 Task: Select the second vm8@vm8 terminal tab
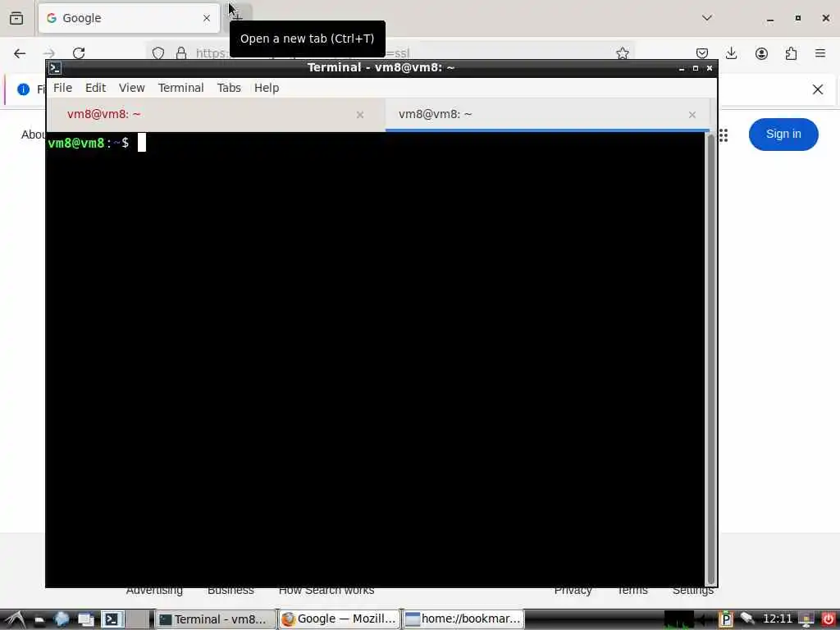click(547, 115)
